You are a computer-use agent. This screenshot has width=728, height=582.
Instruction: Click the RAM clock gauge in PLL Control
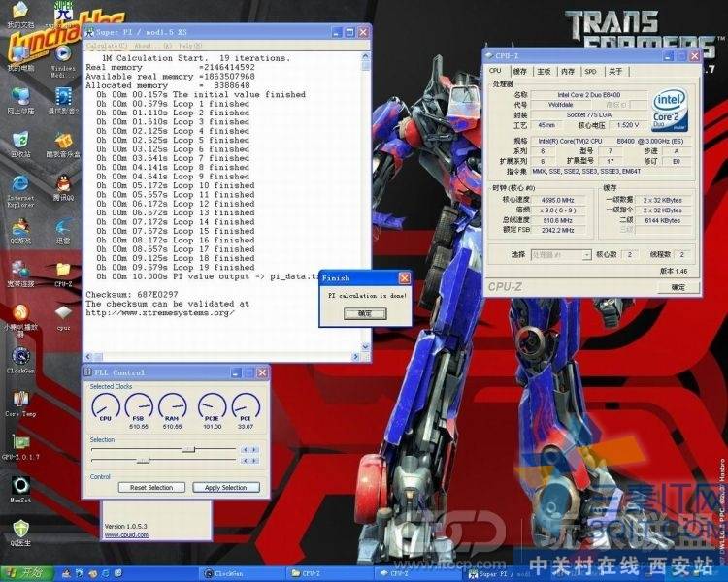coord(172,407)
